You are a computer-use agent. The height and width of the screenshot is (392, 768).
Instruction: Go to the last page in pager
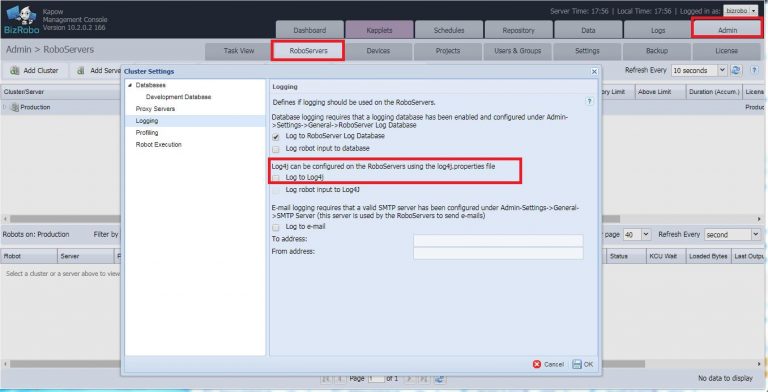424,379
